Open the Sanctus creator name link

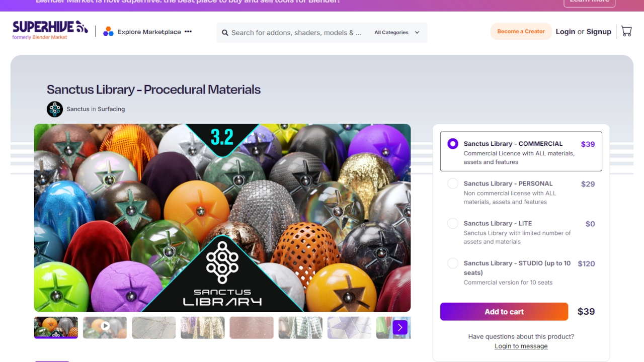[78, 109]
